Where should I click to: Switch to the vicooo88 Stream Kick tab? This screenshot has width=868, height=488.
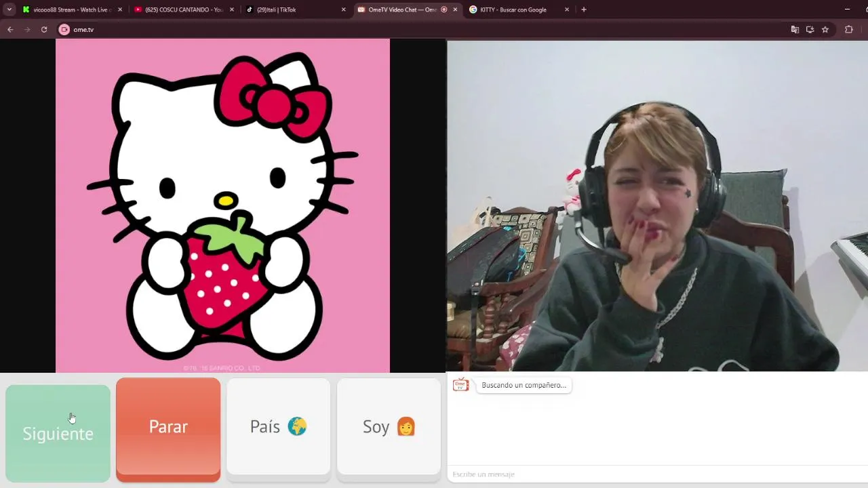73,9
